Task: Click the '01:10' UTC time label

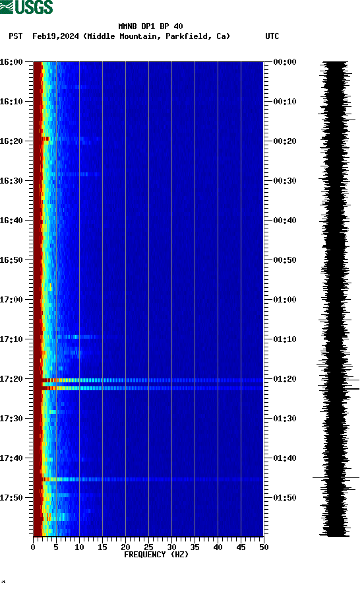Action: (x=285, y=339)
